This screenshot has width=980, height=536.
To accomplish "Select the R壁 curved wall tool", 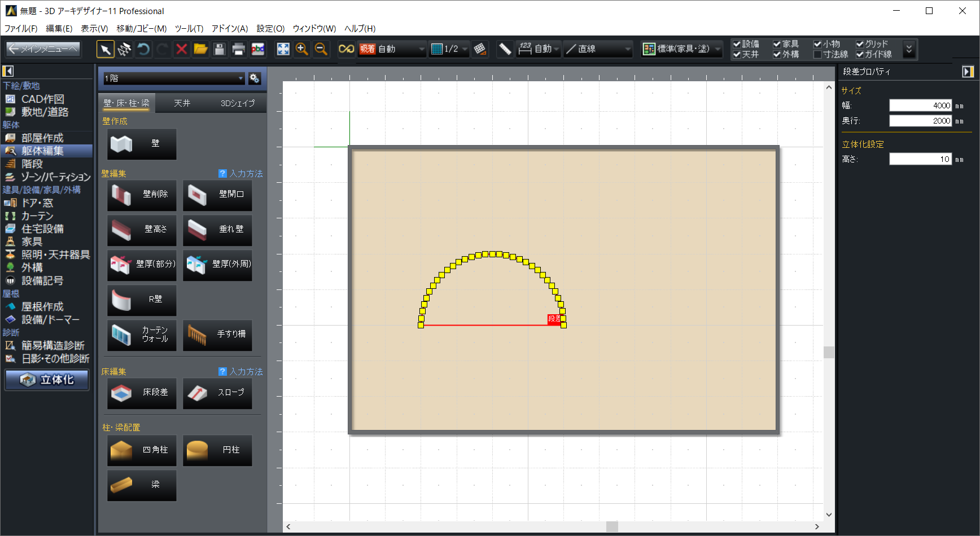I will click(142, 300).
